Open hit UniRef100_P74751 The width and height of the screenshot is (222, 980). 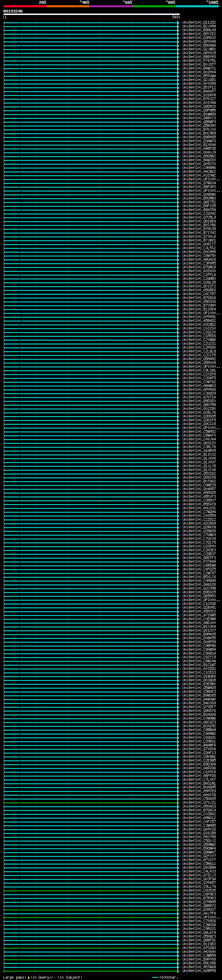pyautogui.click(x=199, y=61)
